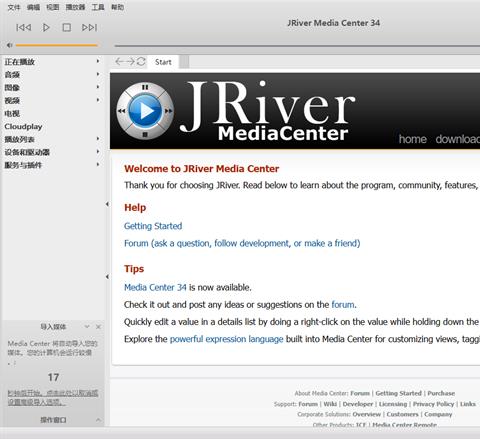Image resolution: width=480 pixels, height=439 pixels.
Task: Open the footer Licensing link
Action: [393, 404]
